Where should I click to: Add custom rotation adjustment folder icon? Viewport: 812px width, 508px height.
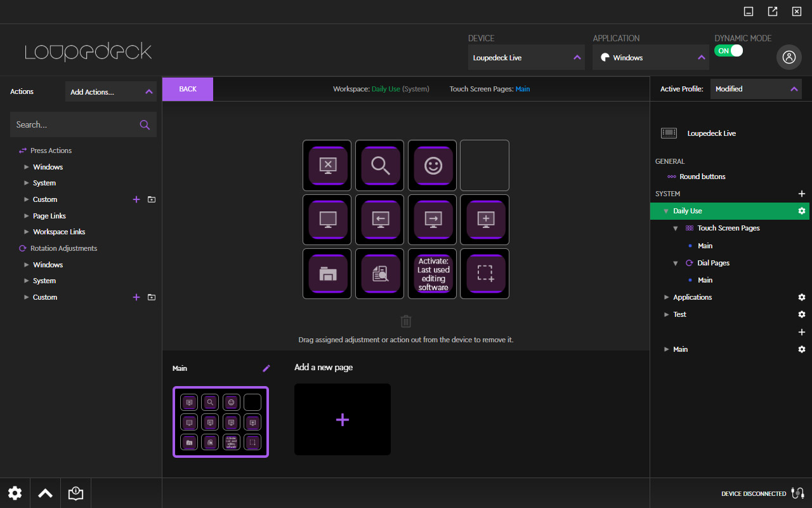[x=152, y=297]
